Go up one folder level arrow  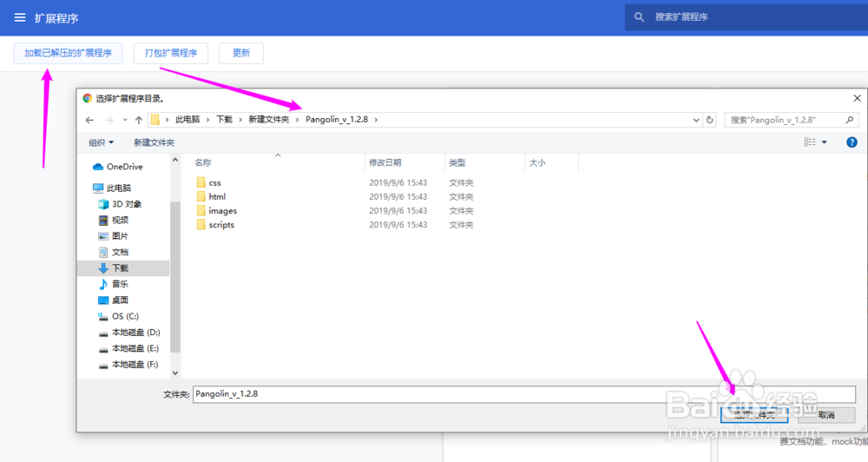point(138,120)
